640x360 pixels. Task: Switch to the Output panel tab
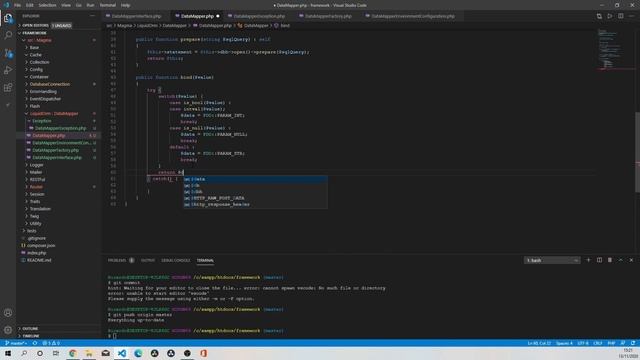point(148,260)
